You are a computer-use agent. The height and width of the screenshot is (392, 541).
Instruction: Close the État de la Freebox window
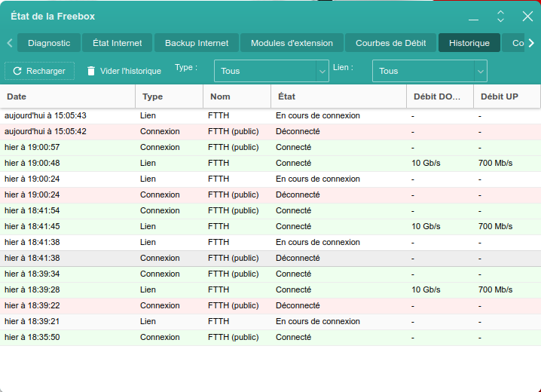tap(527, 17)
